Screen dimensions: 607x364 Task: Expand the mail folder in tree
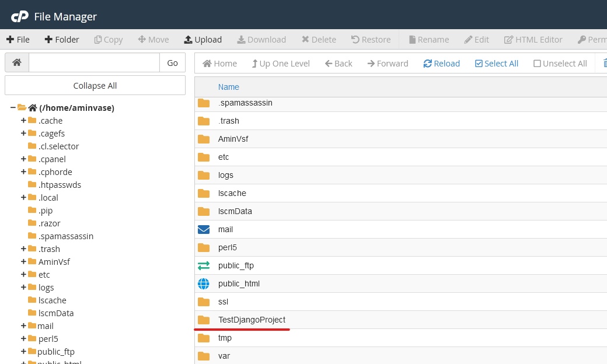click(x=24, y=326)
